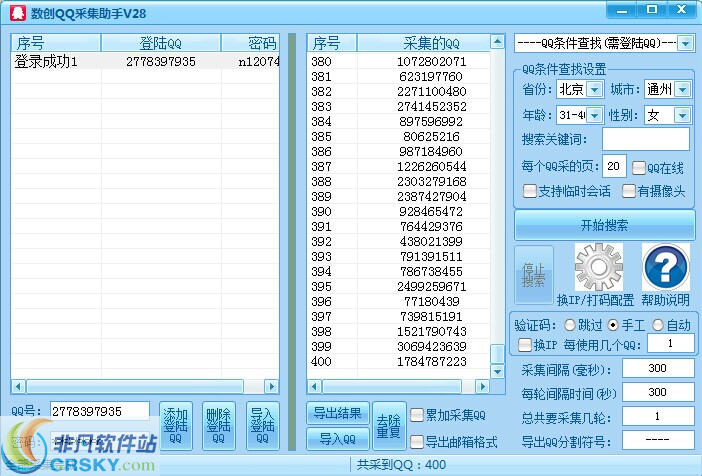Click left arrow of collected list horizontal scrollbar
Viewport: 702px width, 476px height.
pyautogui.click(x=315, y=386)
